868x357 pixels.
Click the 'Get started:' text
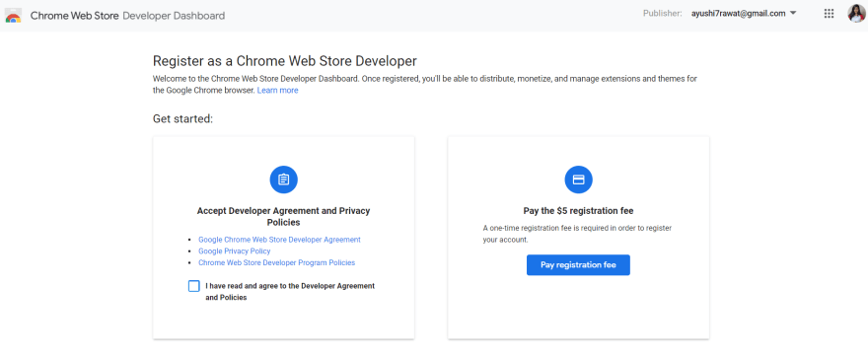point(182,118)
